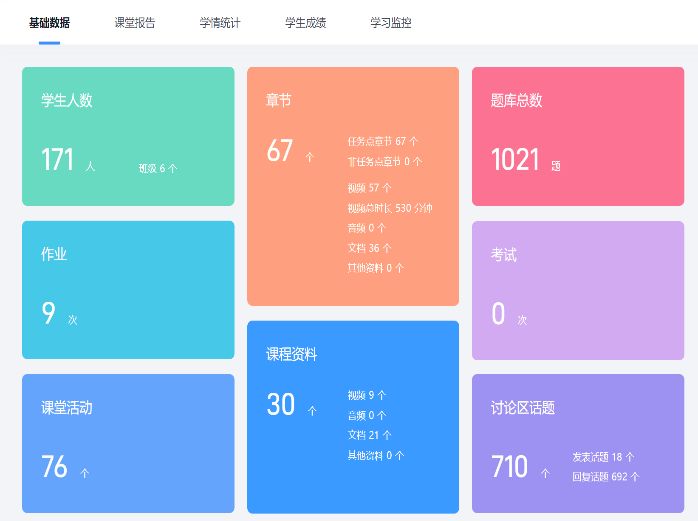The height and width of the screenshot is (521, 698).
Task: Click the 题库总数 card
Action: (577, 136)
